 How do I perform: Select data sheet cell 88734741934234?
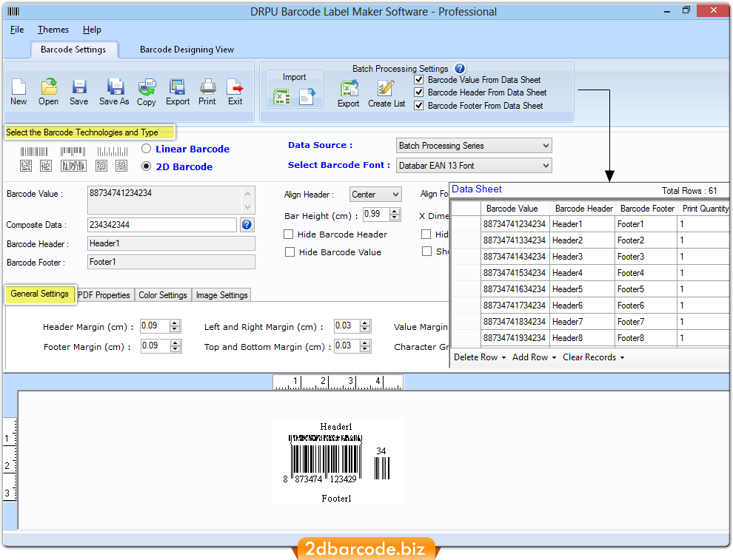515,338
